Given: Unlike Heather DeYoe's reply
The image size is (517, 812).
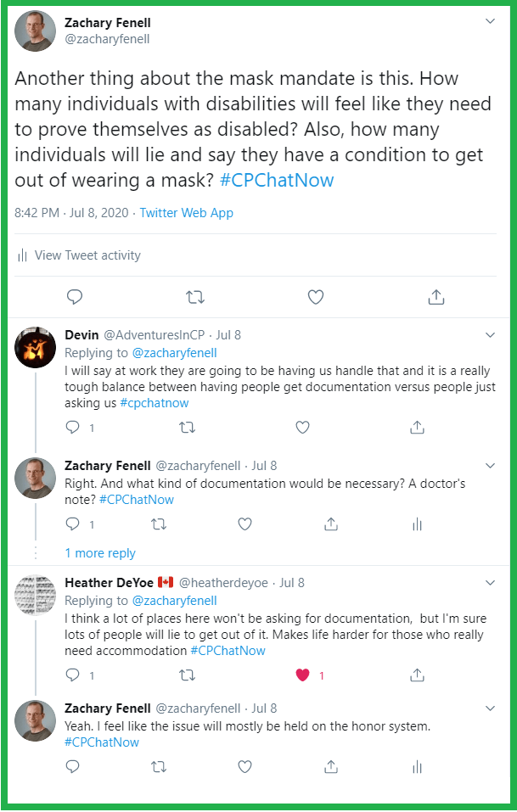Looking at the screenshot, I should point(301,675).
